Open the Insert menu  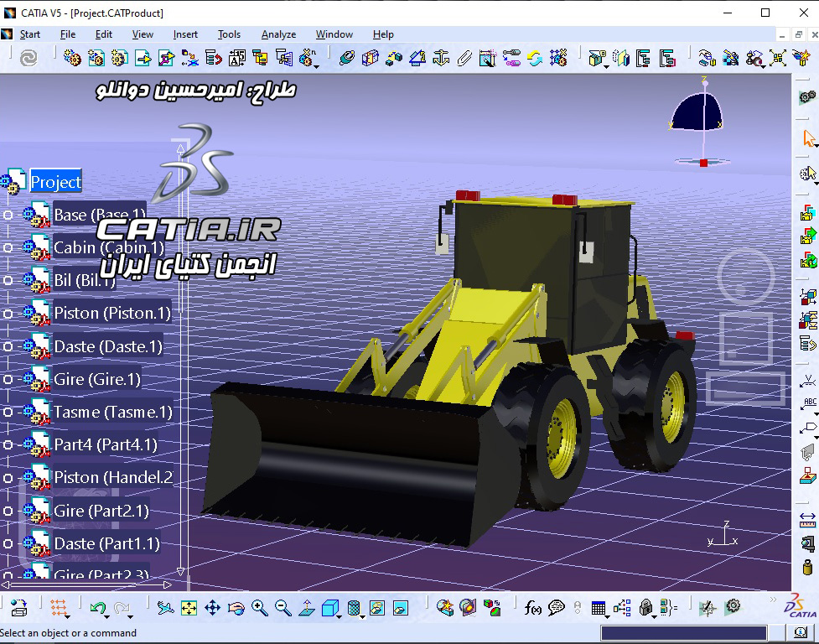point(185,34)
